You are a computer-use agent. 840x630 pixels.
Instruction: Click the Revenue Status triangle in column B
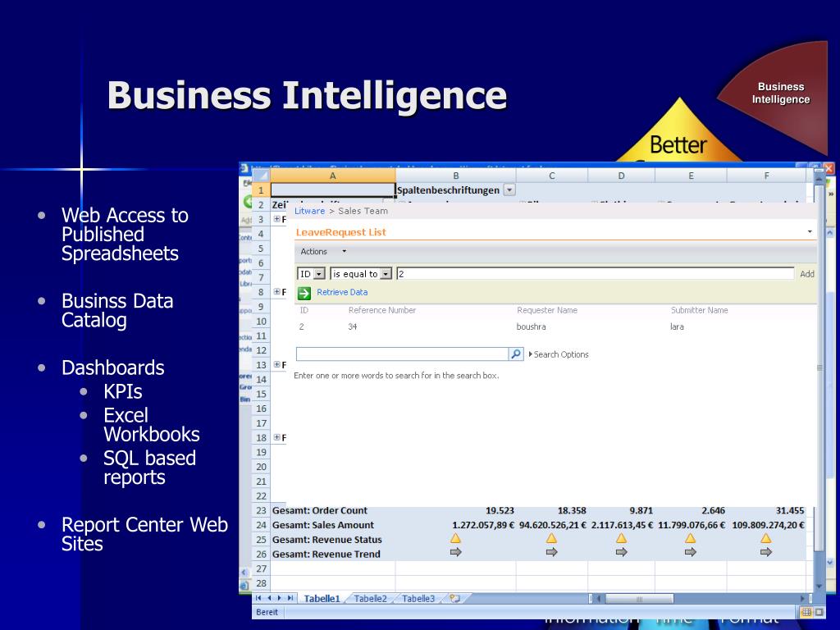point(455,538)
